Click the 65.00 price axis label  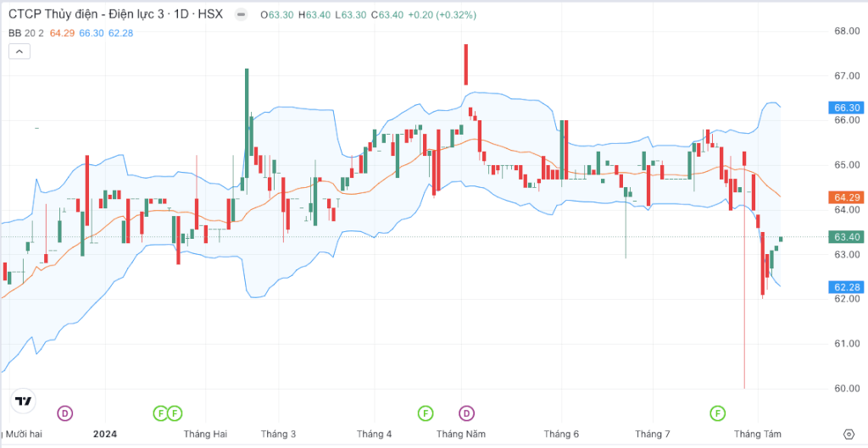(847, 165)
